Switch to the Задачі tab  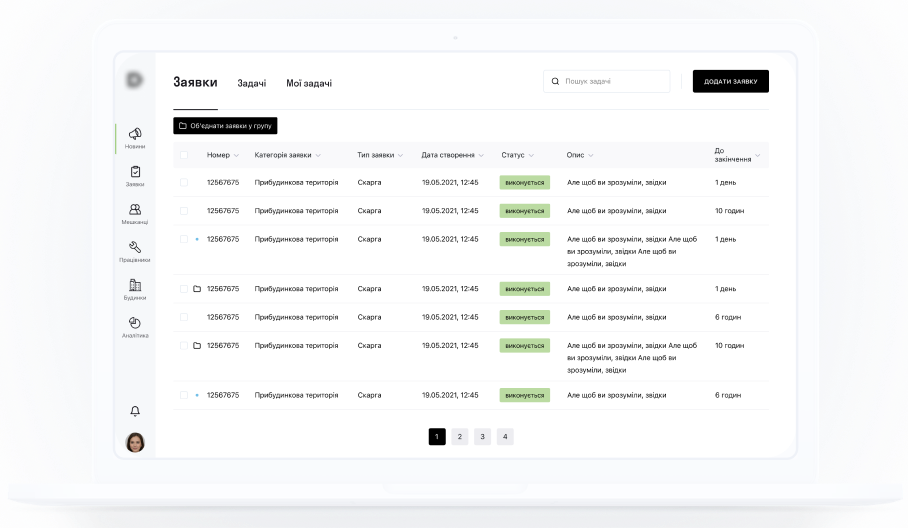pyautogui.click(x=251, y=83)
